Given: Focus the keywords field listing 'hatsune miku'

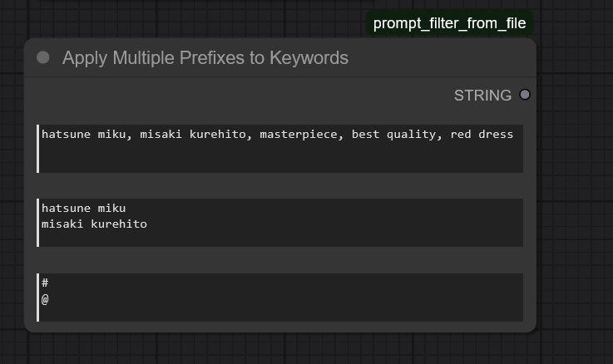Looking at the screenshot, I should [x=280, y=223].
